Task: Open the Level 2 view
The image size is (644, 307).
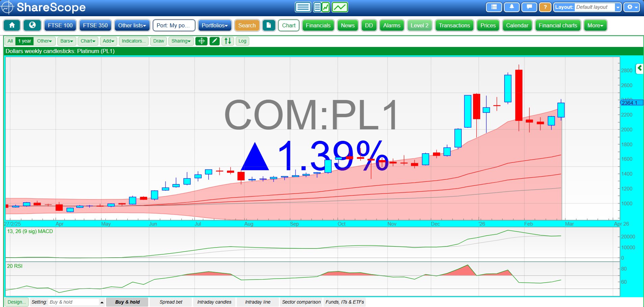Action: [x=419, y=25]
